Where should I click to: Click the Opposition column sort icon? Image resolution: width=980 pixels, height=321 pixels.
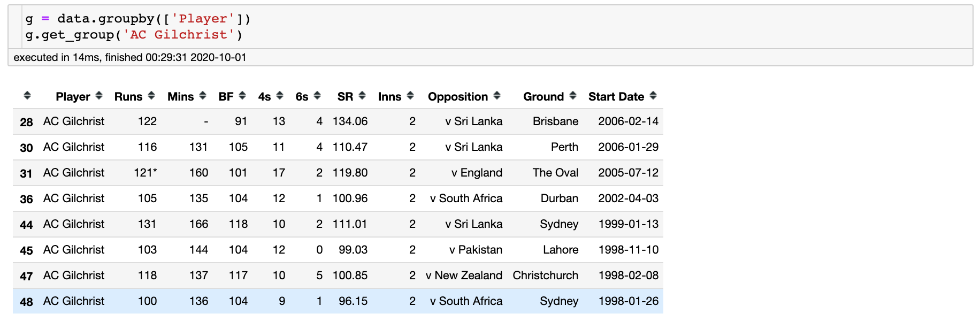pyautogui.click(x=497, y=96)
